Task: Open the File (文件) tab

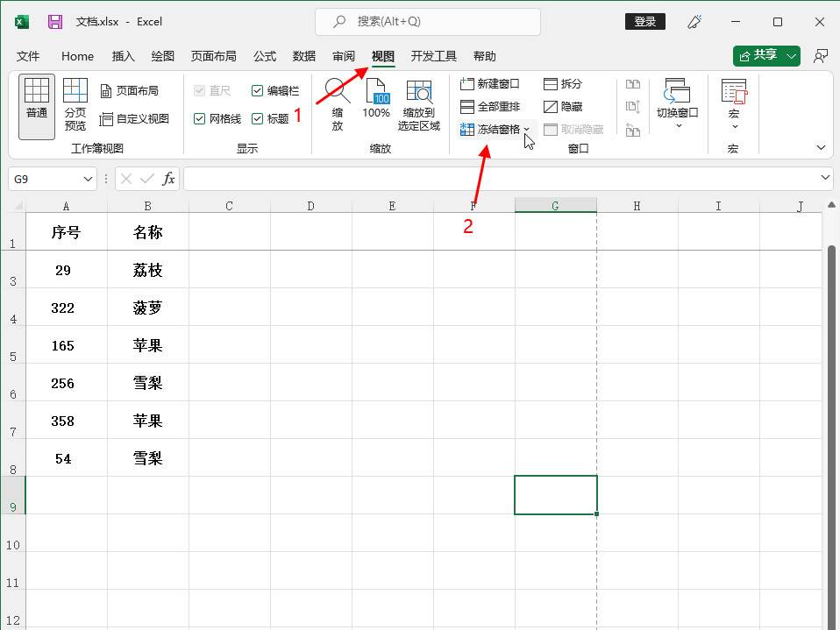Action: [x=28, y=56]
